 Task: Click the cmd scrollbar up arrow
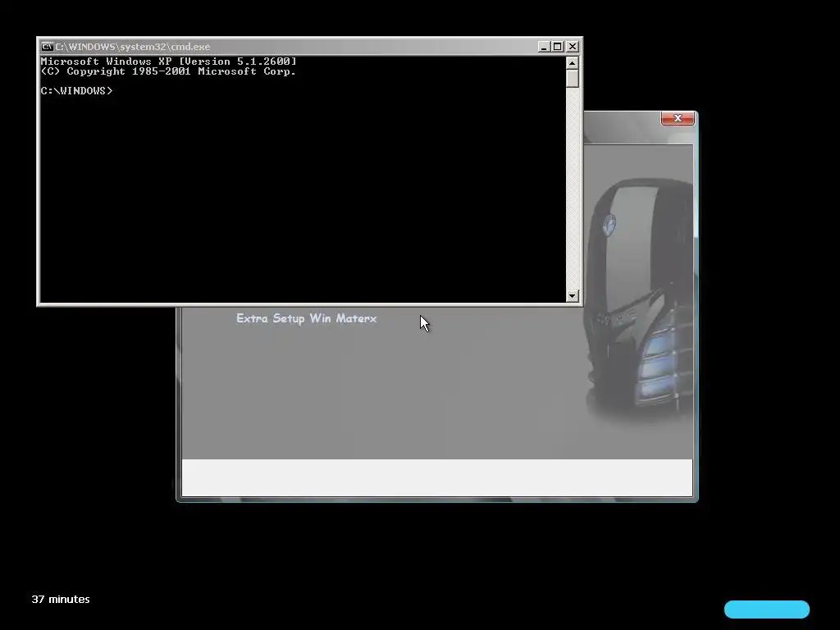click(572, 63)
